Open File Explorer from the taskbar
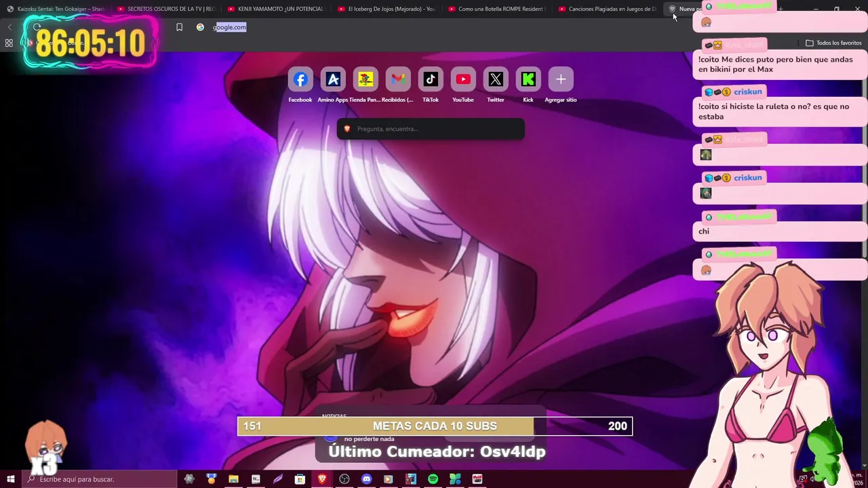868x488 pixels. click(233, 479)
